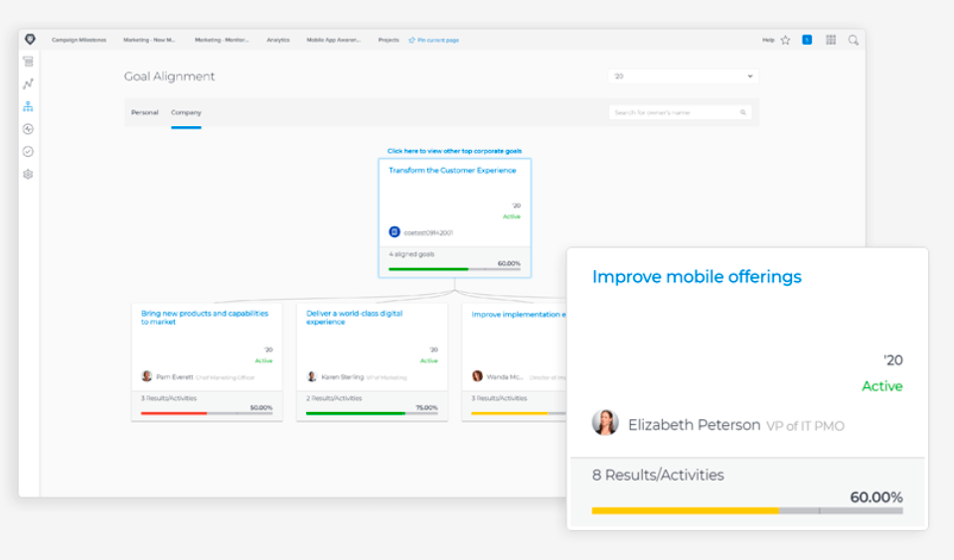Click Elizabeth Peterson's avatar photo
Viewport: 954px width, 560px height.
tap(605, 423)
